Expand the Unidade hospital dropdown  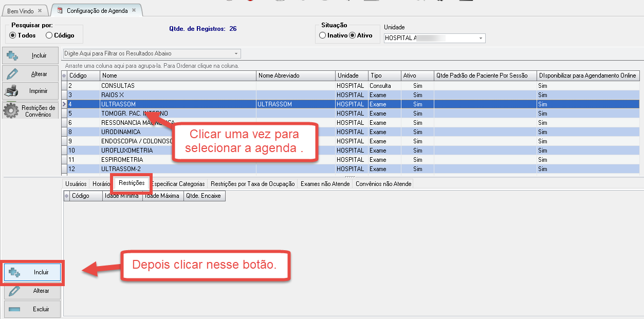(481, 39)
